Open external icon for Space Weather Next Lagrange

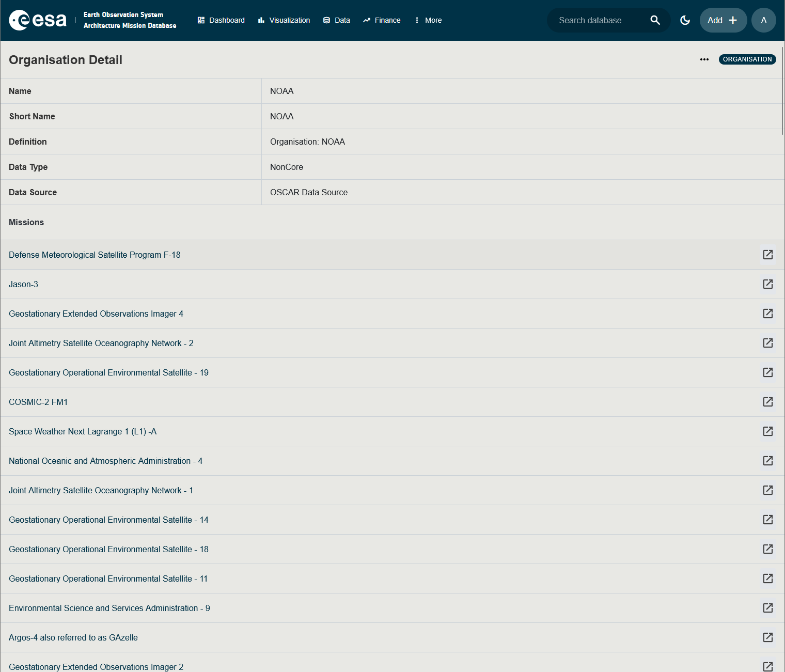coord(768,431)
